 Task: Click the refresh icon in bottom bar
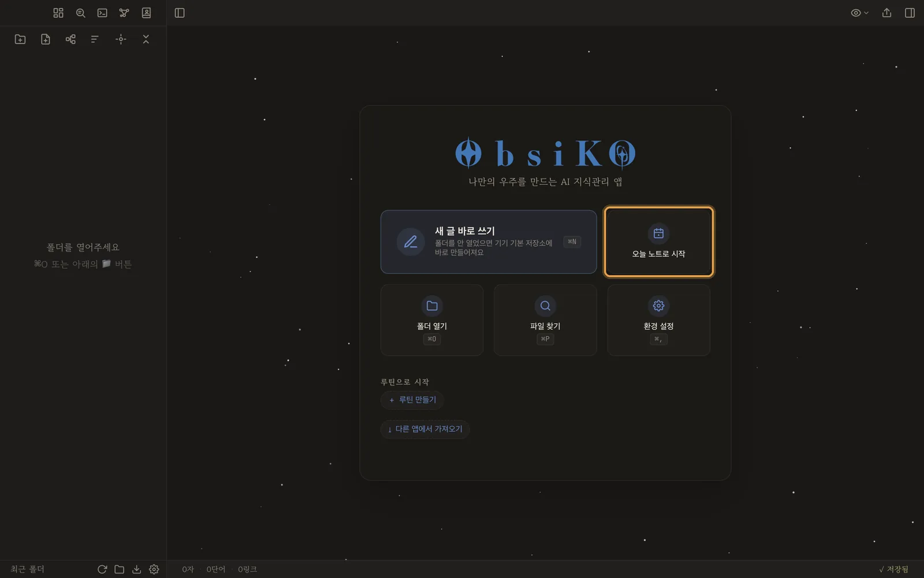click(x=102, y=569)
